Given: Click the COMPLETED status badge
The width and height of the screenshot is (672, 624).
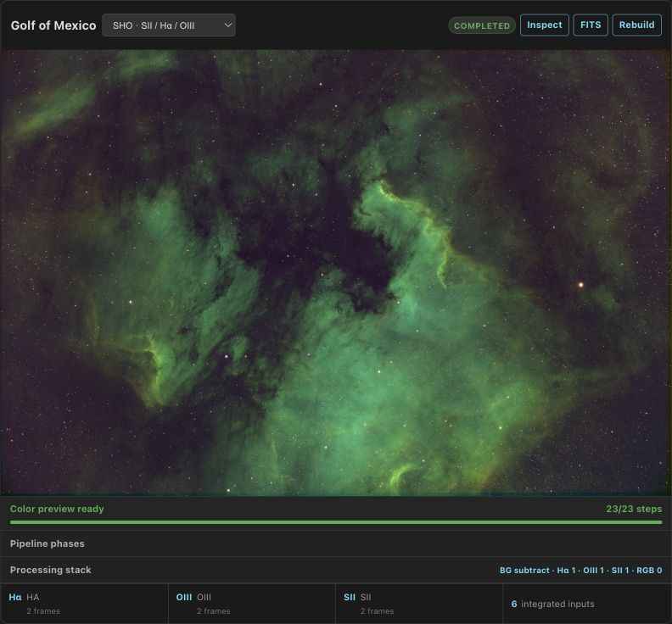Looking at the screenshot, I should click(482, 25).
